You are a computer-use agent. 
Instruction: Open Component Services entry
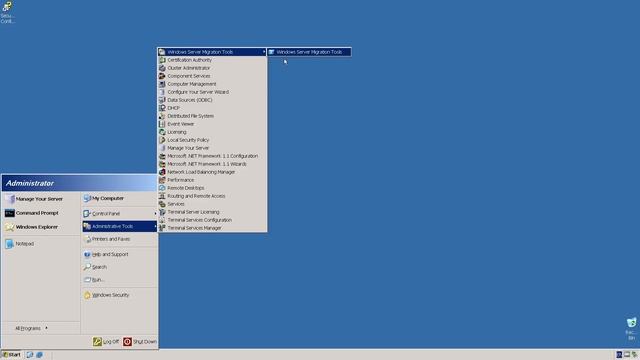tap(212, 76)
